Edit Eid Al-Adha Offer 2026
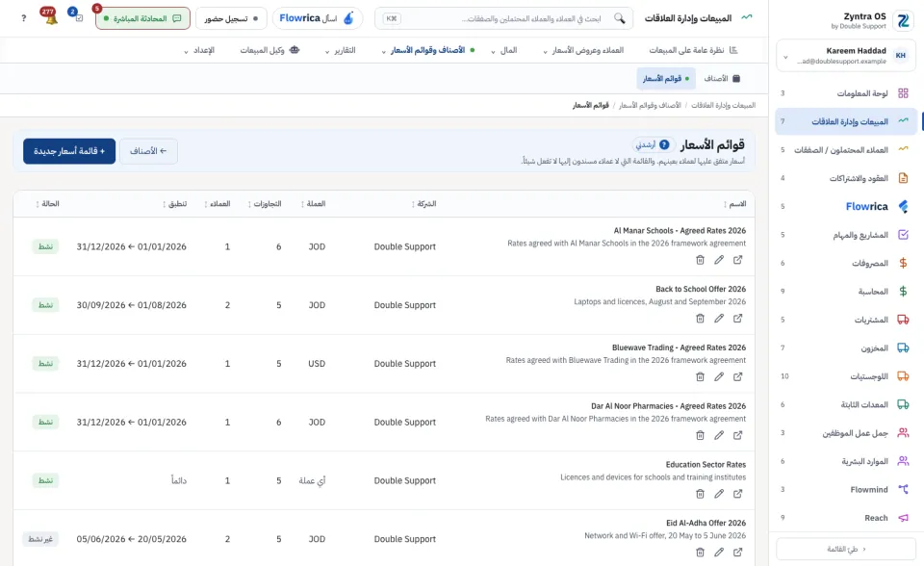Screen dimensions: 924x566 coord(719,553)
